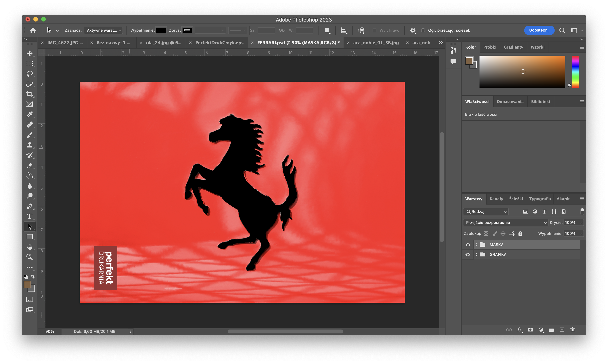Select the Brush tool

point(30,135)
